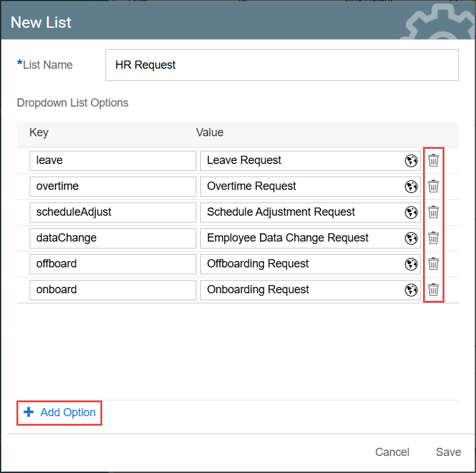Viewport: 476px width, 473px height.
Task: Click globe icon for Onboarding Request value
Action: tap(411, 289)
